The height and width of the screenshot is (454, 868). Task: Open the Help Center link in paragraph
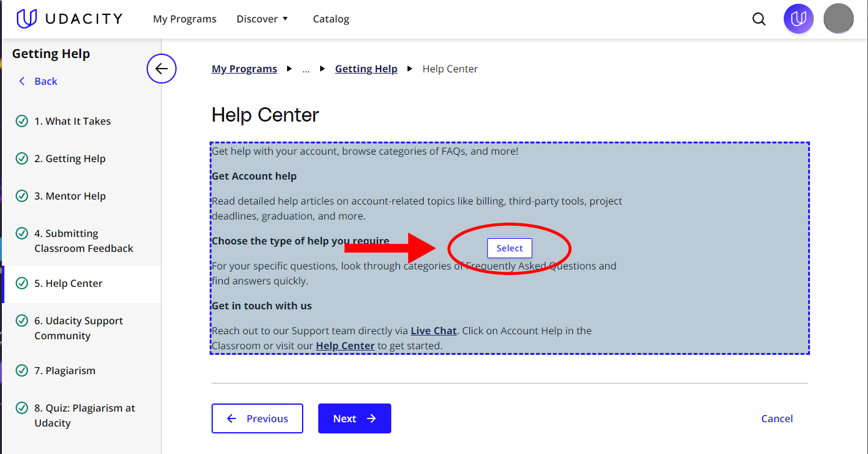[345, 345]
